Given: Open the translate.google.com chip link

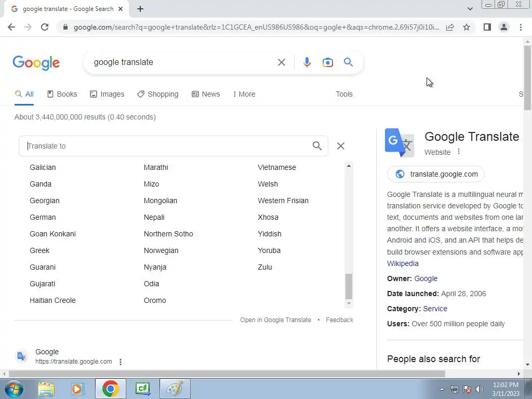Looking at the screenshot, I should click(x=436, y=174).
